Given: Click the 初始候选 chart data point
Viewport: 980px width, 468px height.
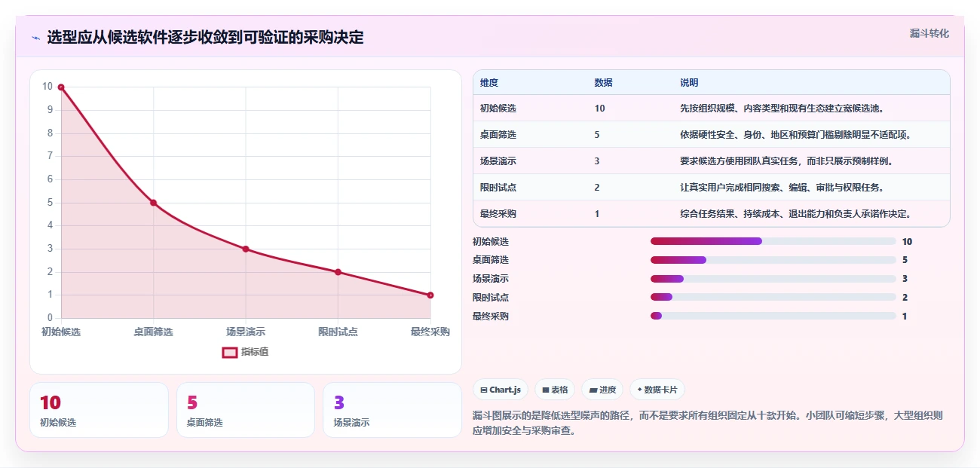Looking at the screenshot, I should tap(61, 87).
